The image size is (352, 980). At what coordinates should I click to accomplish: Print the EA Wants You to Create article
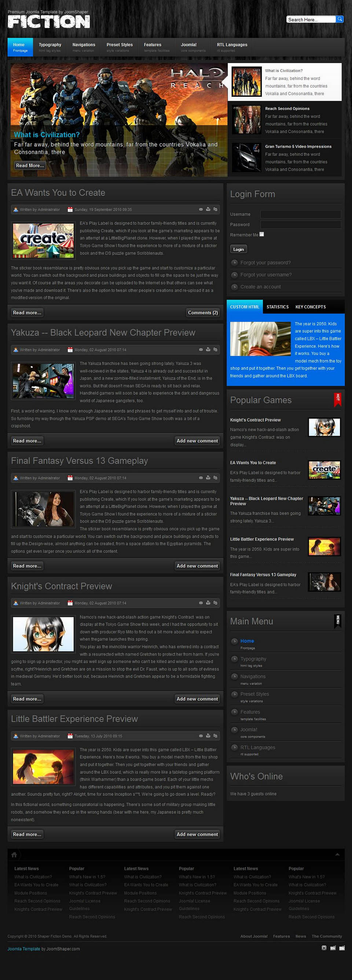208,209
